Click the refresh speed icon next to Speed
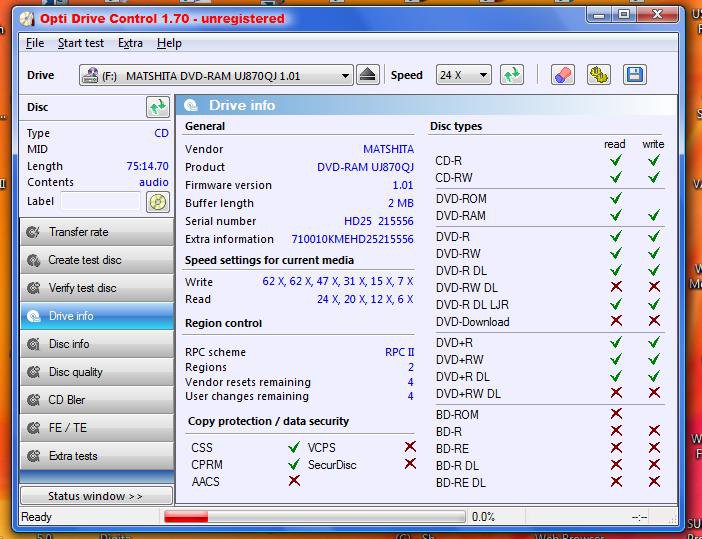Screen dimensions: 702x539 tap(512, 75)
